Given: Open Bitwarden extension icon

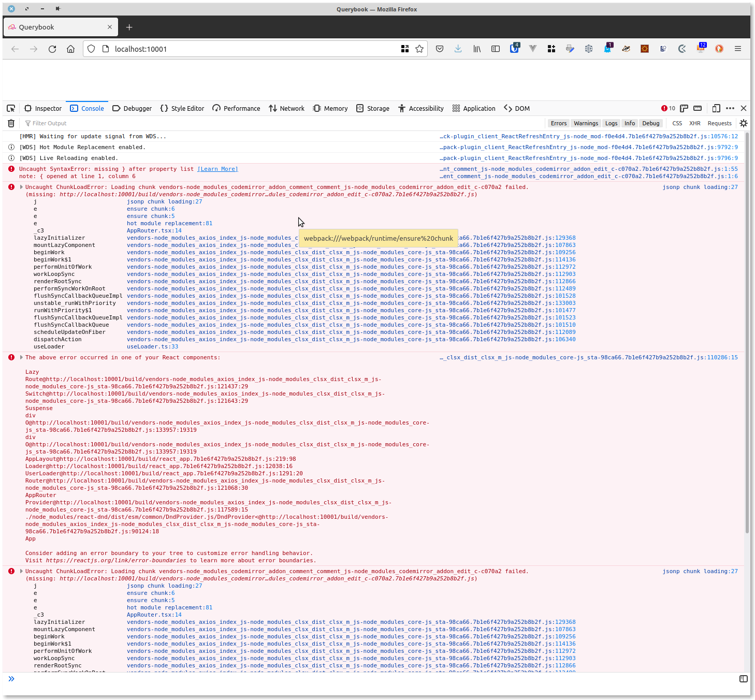Looking at the screenshot, I should [x=514, y=48].
